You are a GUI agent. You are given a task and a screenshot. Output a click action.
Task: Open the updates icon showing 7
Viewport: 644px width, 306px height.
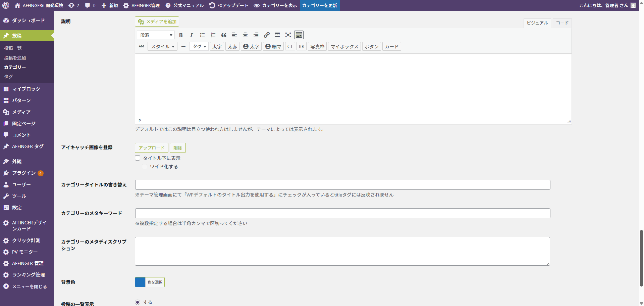point(74,5)
